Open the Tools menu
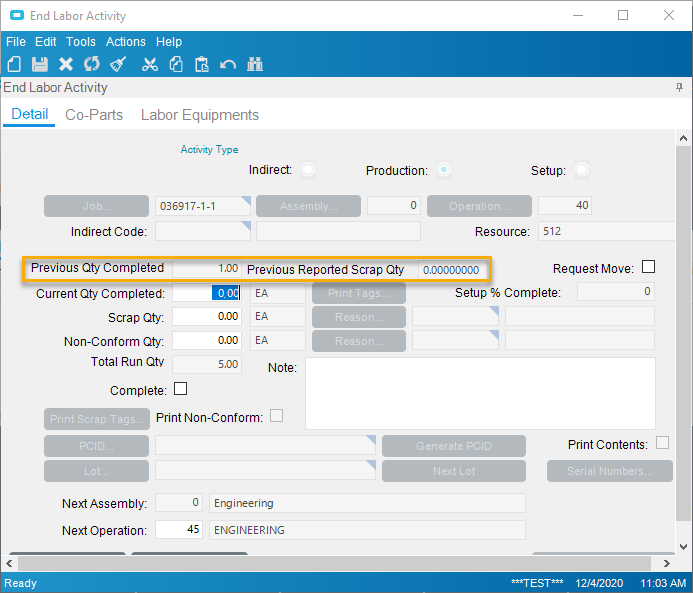 (81, 42)
